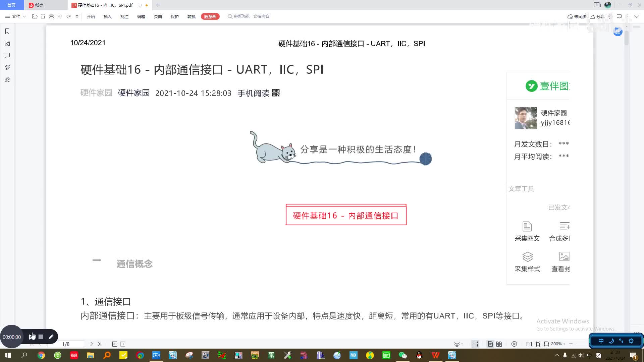Toggle continuous scroll reading mode

coord(475,344)
